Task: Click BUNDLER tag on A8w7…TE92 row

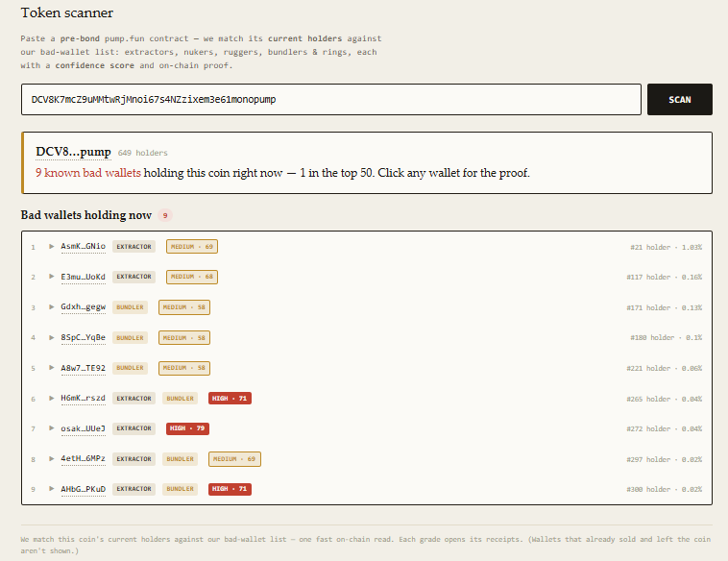Action: 130,368
